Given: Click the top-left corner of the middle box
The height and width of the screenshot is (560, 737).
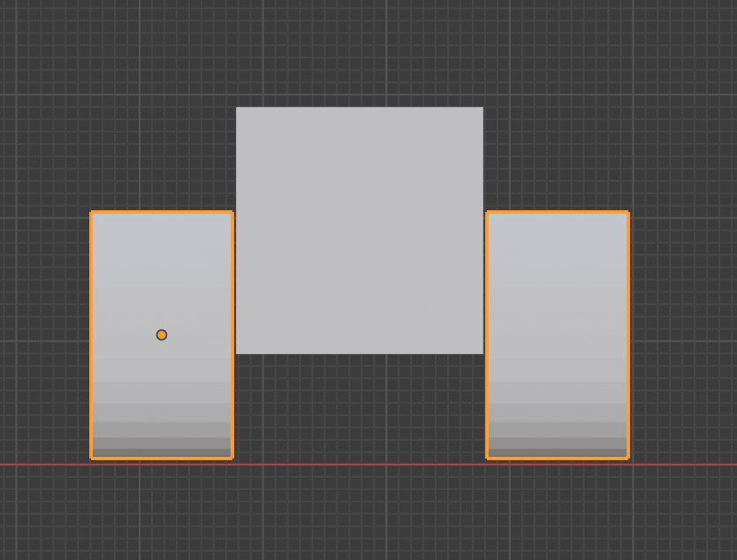Looking at the screenshot, I should pyautogui.click(x=238, y=107).
